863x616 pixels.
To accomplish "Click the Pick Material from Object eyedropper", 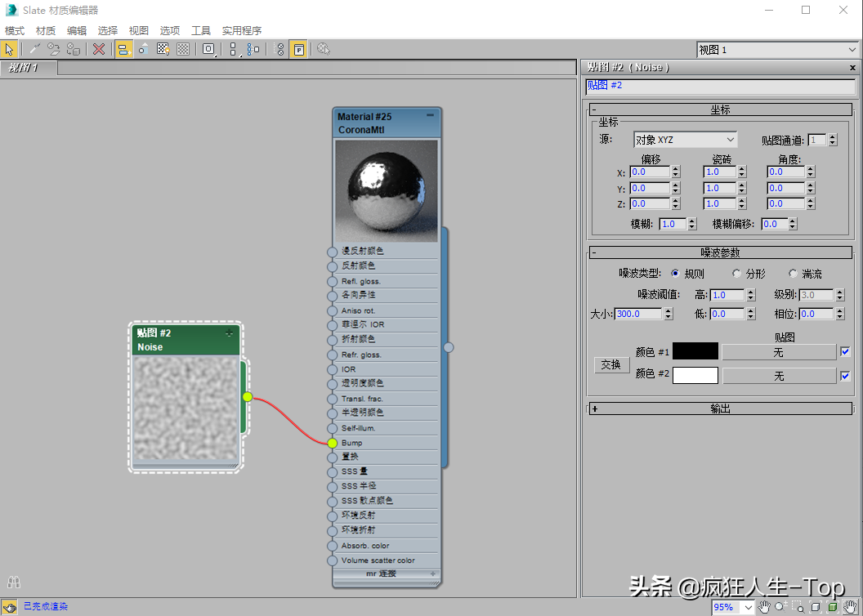I will (x=34, y=49).
